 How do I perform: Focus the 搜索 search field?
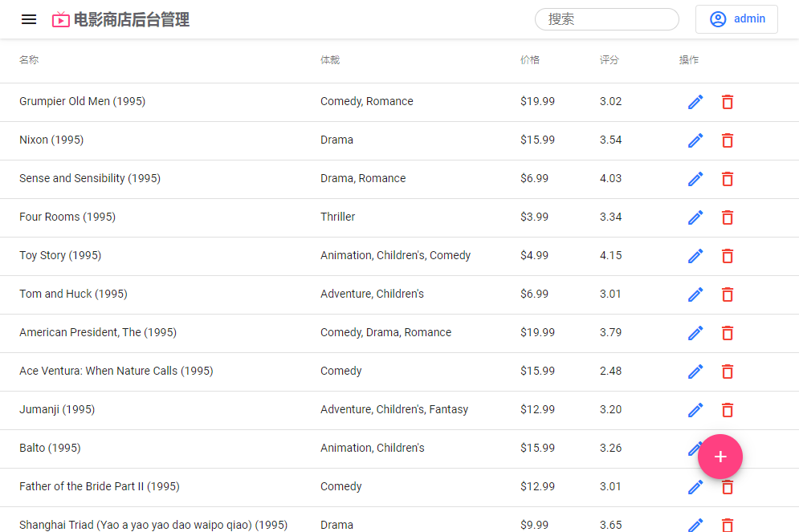[607, 19]
